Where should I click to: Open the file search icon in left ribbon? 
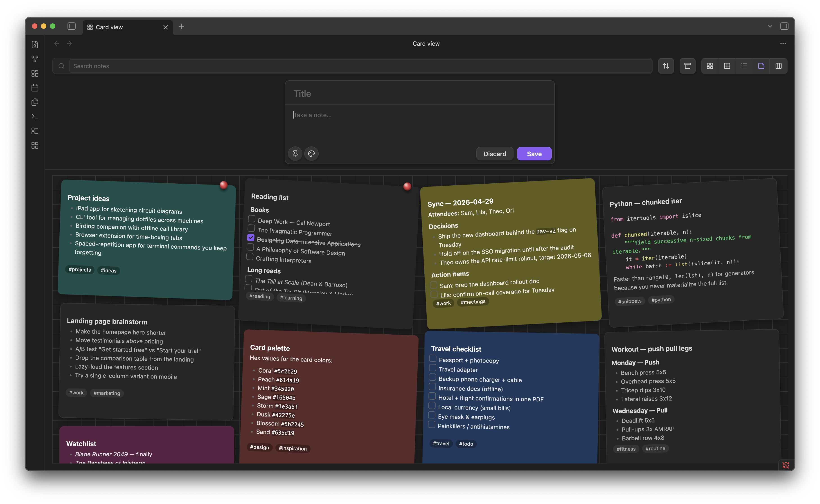pos(35,44)
